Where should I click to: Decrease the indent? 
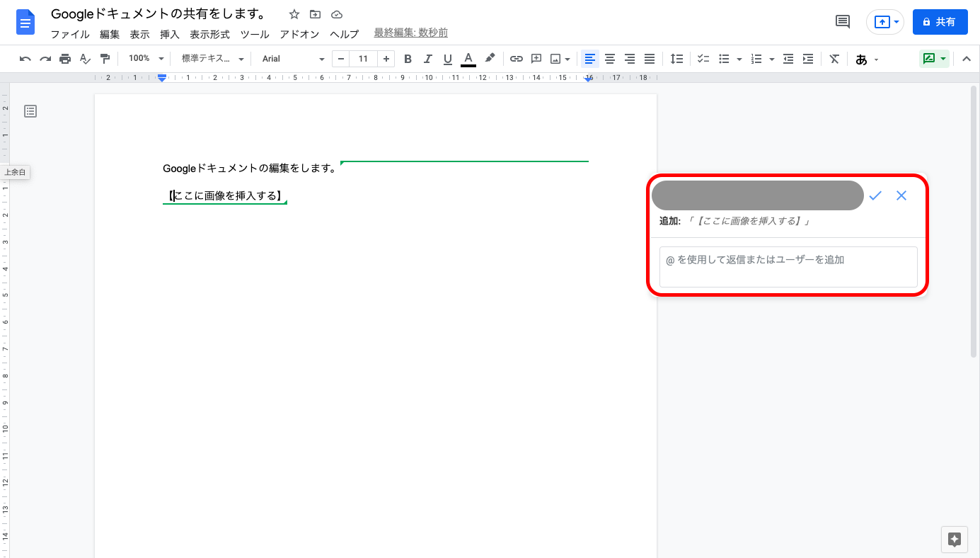point(788,59)
